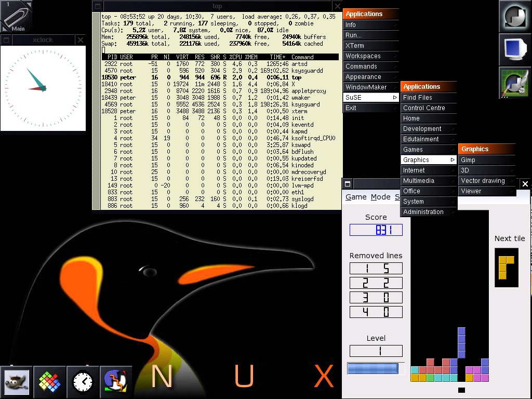Image resolution: width=532 pixels, height=399 pixels.
Task: Launch the puzzle-piece dock icon at bottom
Action: (116, 382)
